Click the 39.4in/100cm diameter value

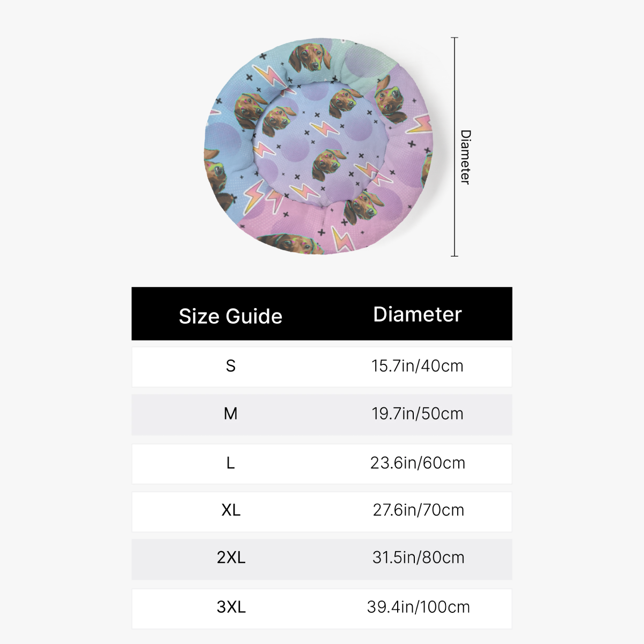pos(418,607)
